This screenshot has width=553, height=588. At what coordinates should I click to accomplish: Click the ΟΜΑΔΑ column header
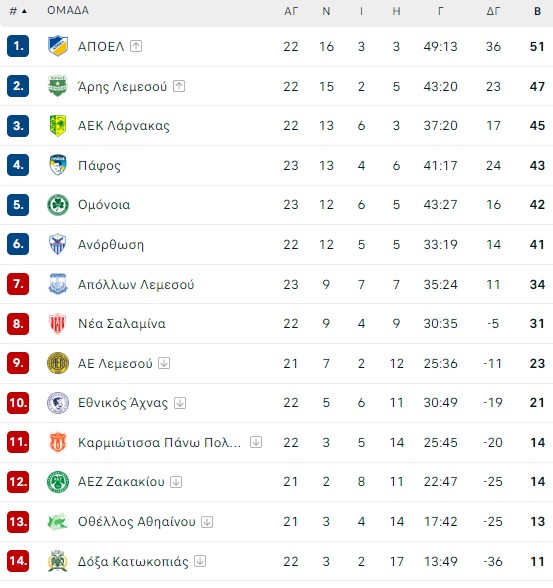click(x=68, y=10)
